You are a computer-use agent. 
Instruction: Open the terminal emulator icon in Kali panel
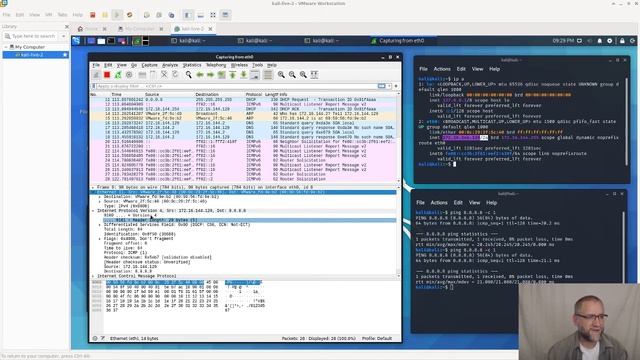[x=111, y=41]
